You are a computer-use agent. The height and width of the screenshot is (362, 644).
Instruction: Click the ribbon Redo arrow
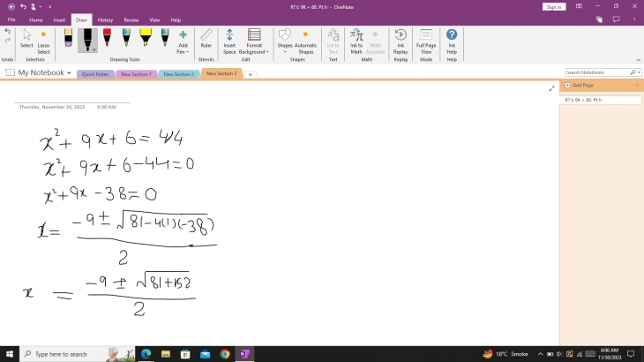7,41
